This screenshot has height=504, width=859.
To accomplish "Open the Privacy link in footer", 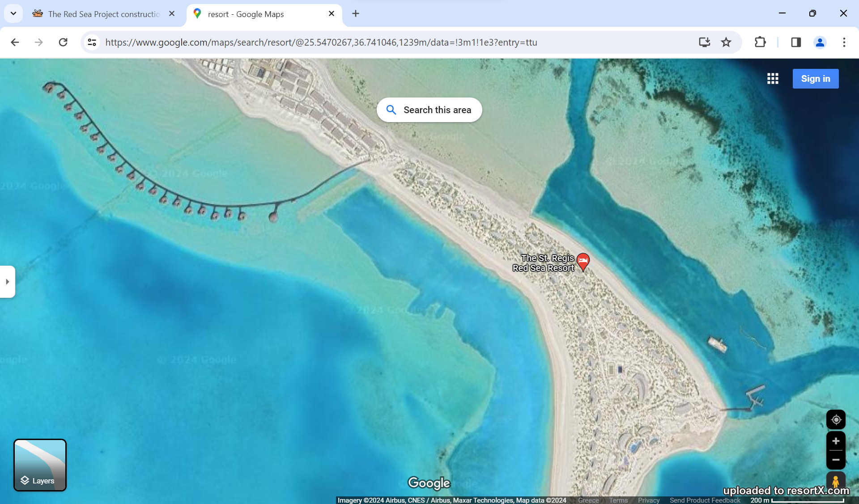I will click(649, 500).
